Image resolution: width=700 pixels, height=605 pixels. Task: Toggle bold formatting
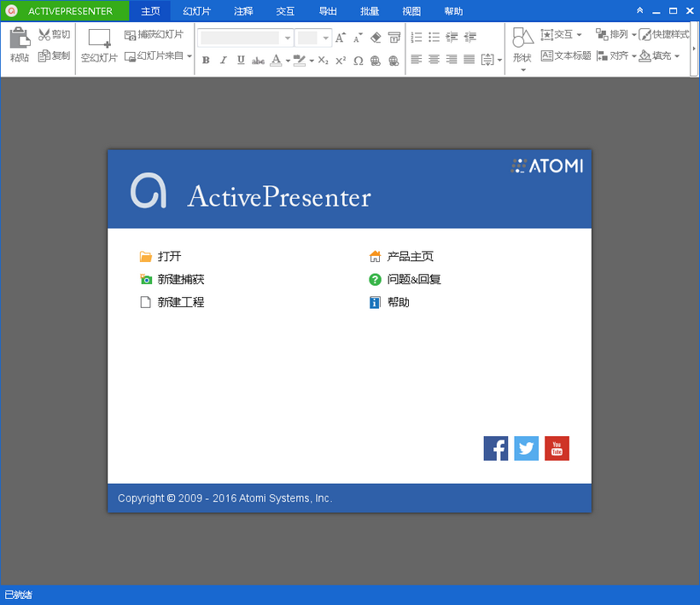click(x=206, y=60)
